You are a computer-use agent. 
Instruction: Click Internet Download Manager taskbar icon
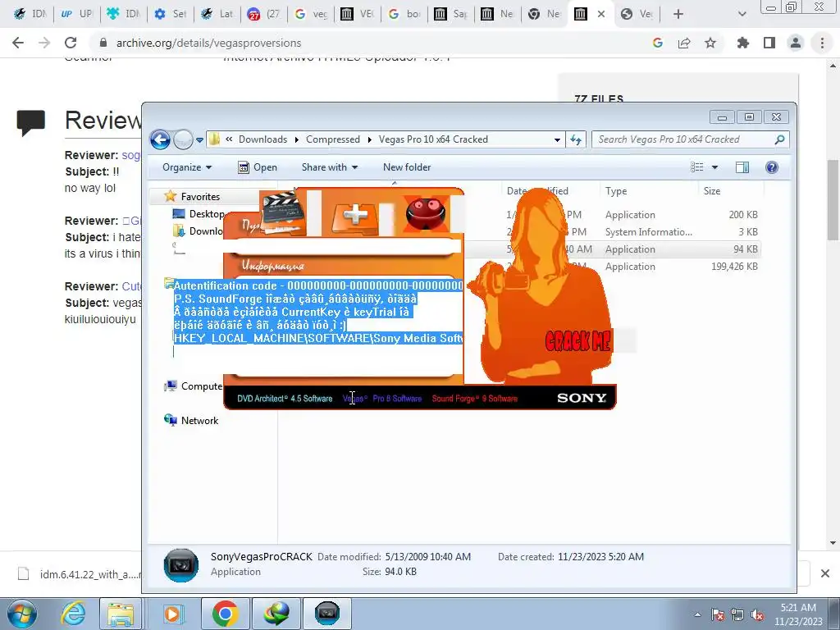pos(276,614)
